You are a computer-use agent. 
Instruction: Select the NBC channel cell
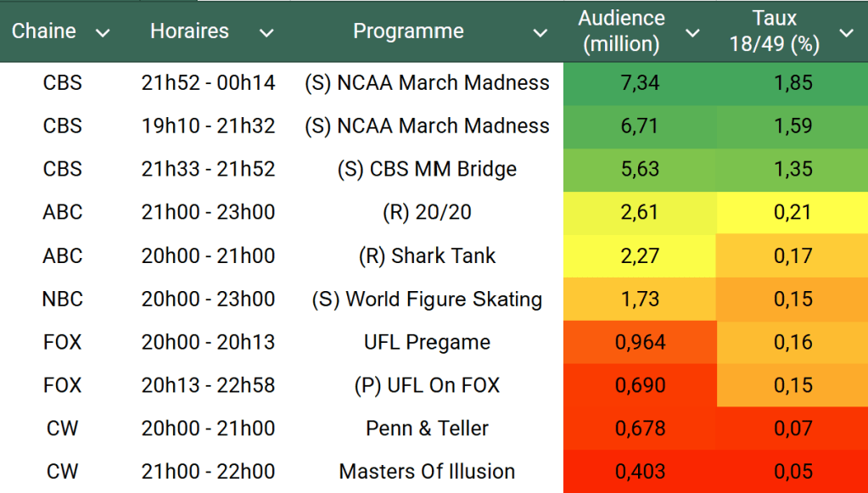pyautogui.click(x=62, y=299)
